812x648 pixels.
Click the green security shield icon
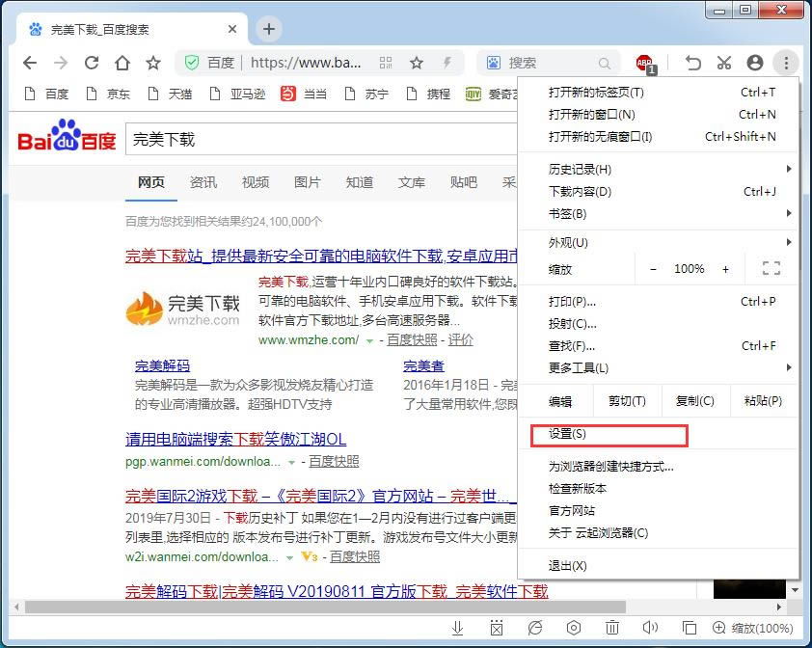pos(192,63)
